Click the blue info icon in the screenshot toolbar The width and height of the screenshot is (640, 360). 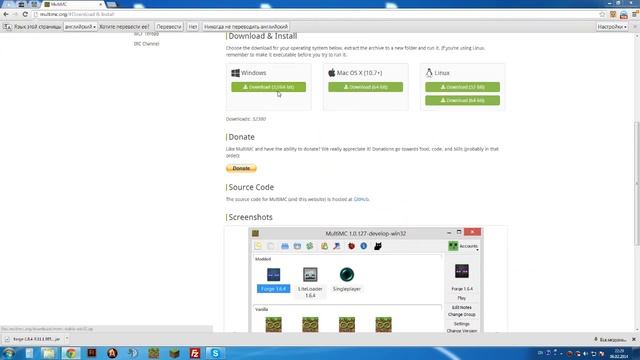click(x=364, y=246)
